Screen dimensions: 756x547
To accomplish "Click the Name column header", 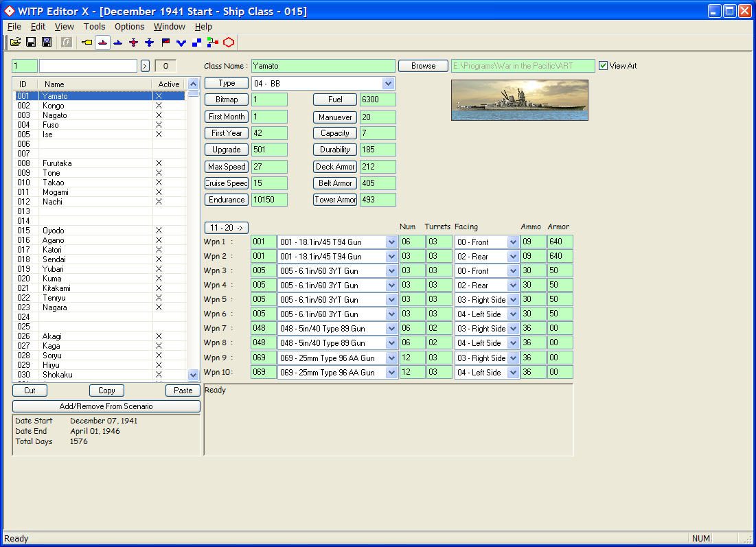I will (95, 84).
